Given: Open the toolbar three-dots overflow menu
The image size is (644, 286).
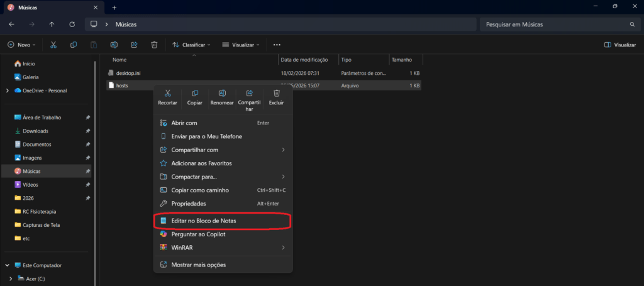Looking at the screenshot, I should click(x=277, y=45).
